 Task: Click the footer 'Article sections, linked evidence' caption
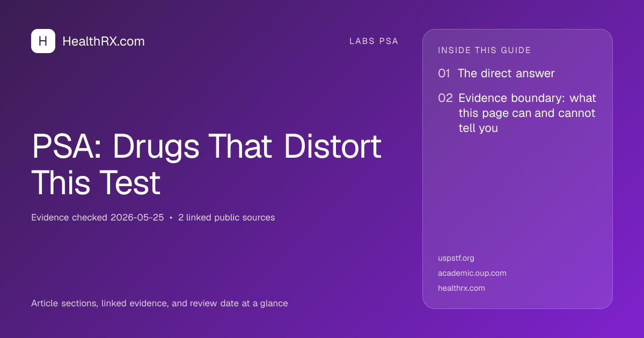(x=159, y=303)
